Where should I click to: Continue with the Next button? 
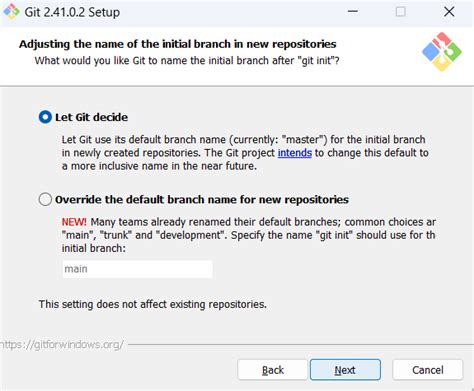(x=345, y=370)
